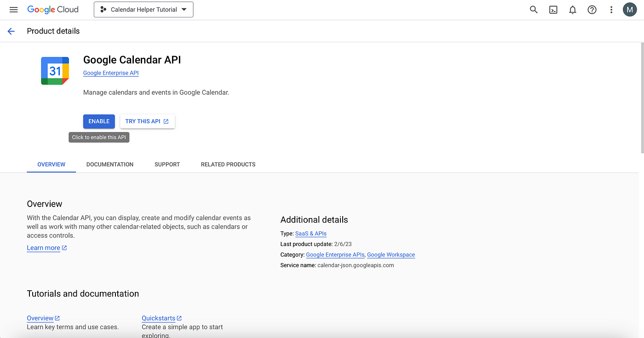Open the hamburger navigation menu
The width and height of the screenshot is (644, 338).
click(x=13, y=10)
